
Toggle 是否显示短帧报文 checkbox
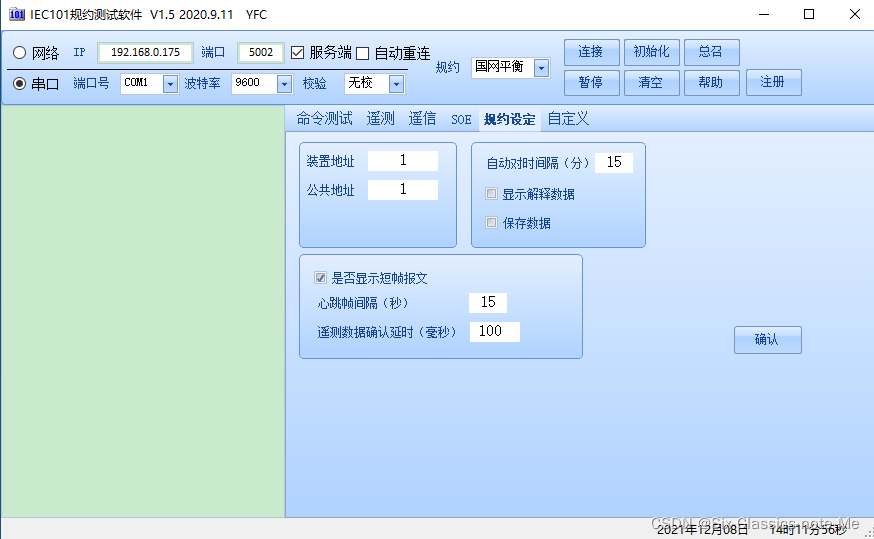pos(321,278)
